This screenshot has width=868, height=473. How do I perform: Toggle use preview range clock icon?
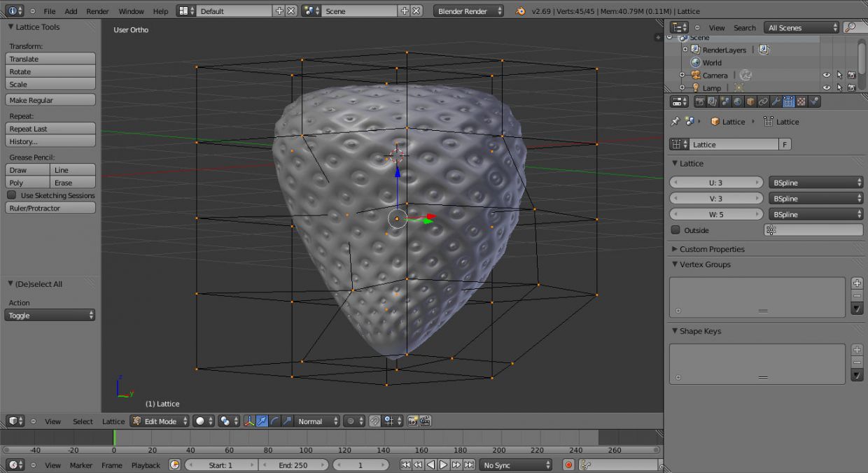tap(174, 465)
